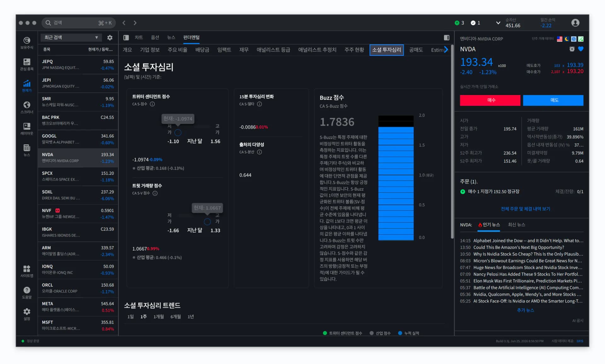605x364 pixels.
Task: Go forward with the right arrow
Action: point(135,23)
